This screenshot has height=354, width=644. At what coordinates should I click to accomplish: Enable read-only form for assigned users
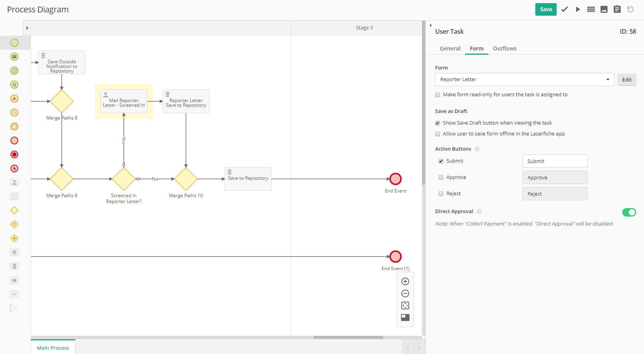437,95
